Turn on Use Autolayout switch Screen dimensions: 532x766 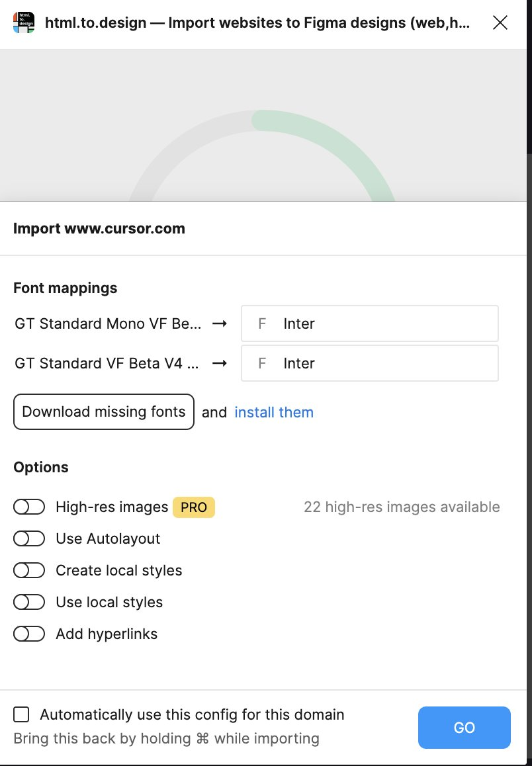click(x=29, y=539)
